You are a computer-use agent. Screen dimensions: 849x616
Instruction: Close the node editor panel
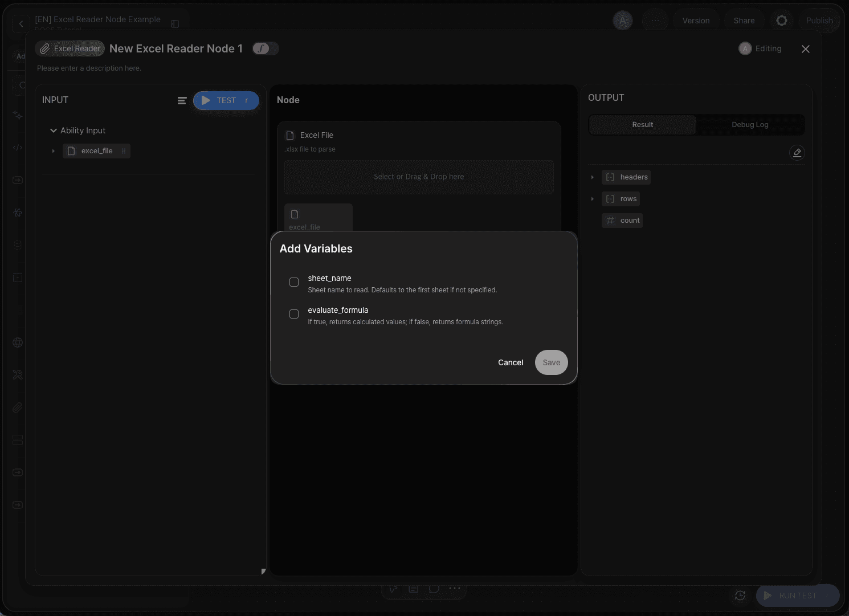click(806, 49)
